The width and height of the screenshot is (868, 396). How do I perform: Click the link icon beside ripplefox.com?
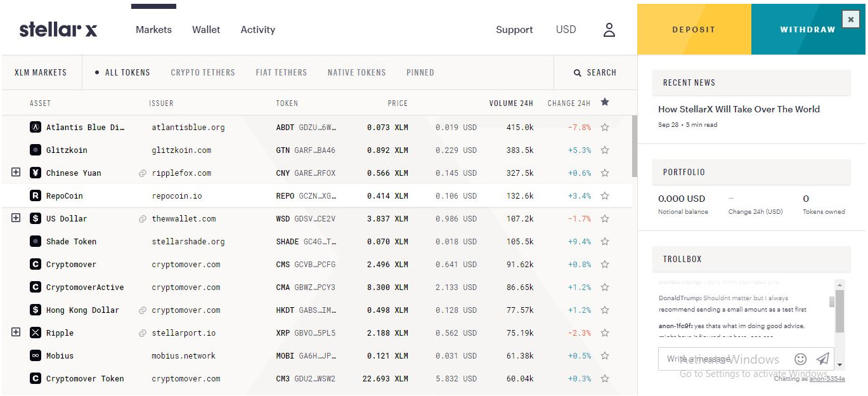pos(143,173)
